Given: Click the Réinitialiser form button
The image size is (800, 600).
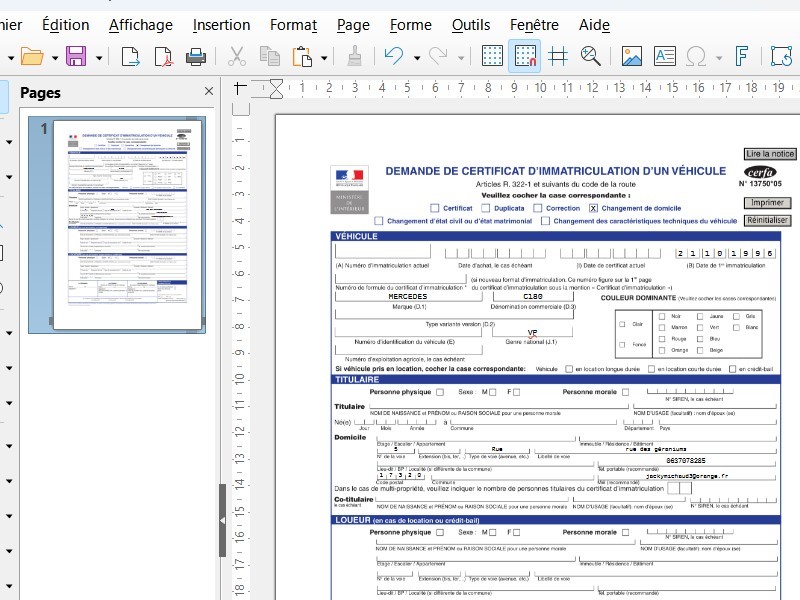Looking at the screenshot, I should pos(768,220).
